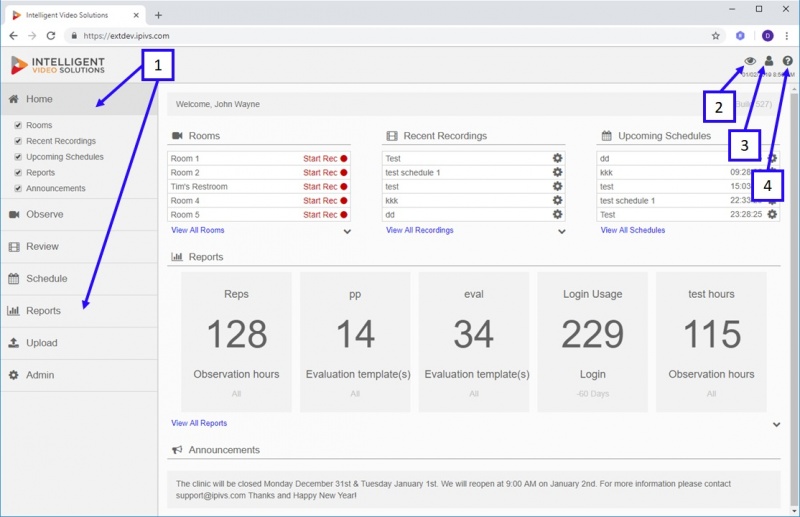Viewport: 800px width, 517px height.
Task: Go back using browser back arrow
Action: tap(14, 36)
